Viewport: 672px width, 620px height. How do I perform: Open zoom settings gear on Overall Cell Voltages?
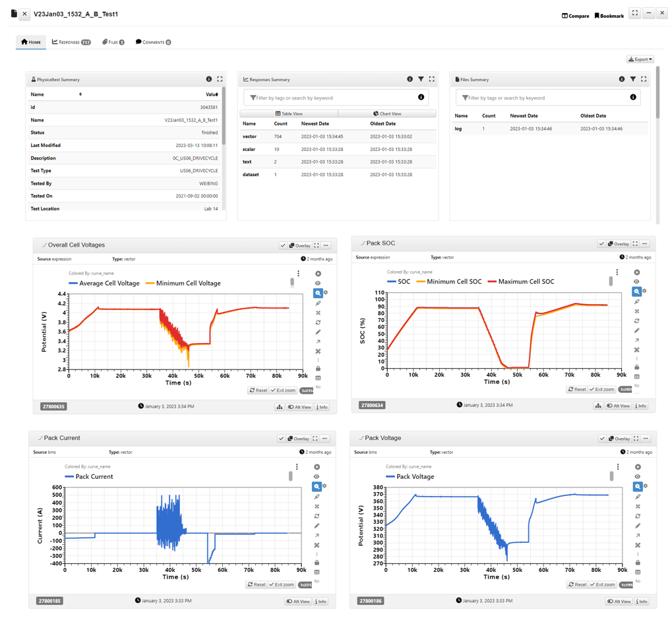pyautogui.click(x=326, y=292)
